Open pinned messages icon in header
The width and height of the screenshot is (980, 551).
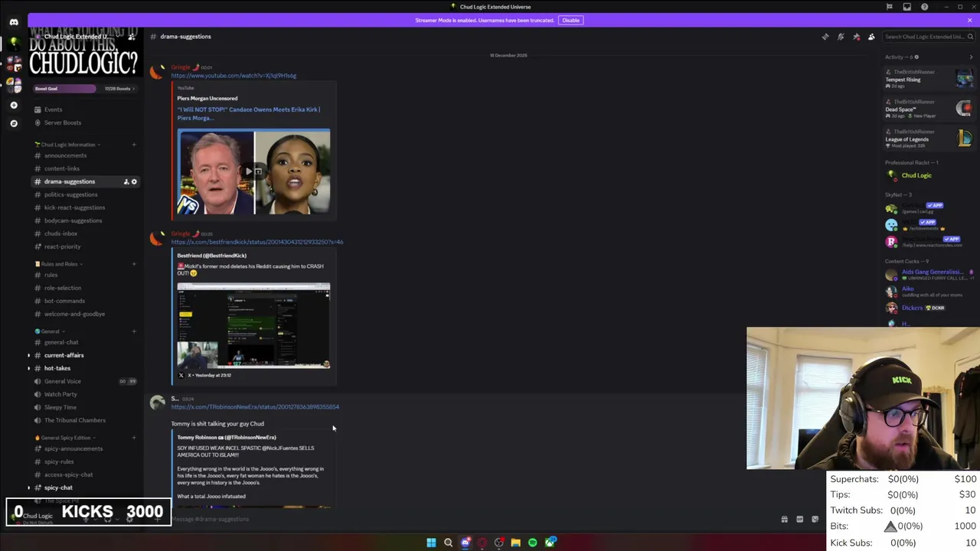click(x=856, y=37)
